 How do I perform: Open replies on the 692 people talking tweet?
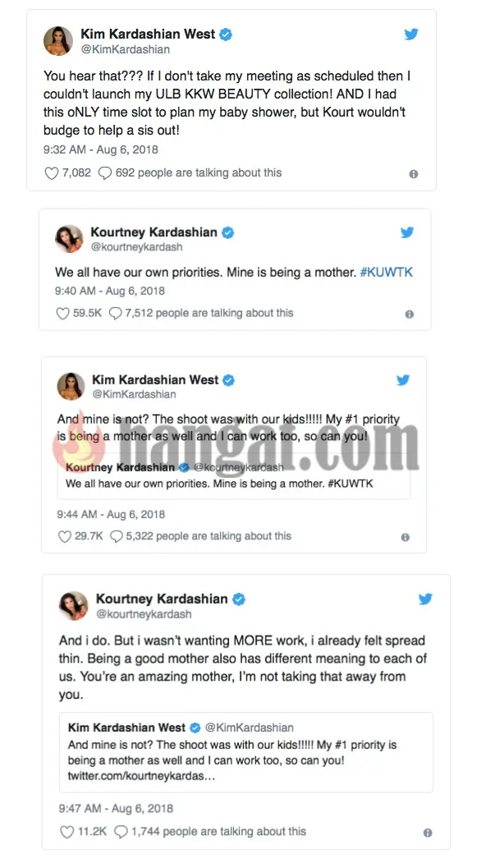(104, 173)
